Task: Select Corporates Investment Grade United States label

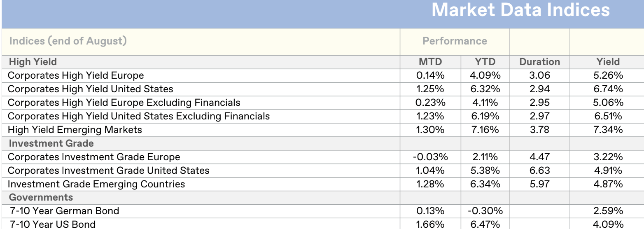Action: pyautogui.click(x=108, y=171)
